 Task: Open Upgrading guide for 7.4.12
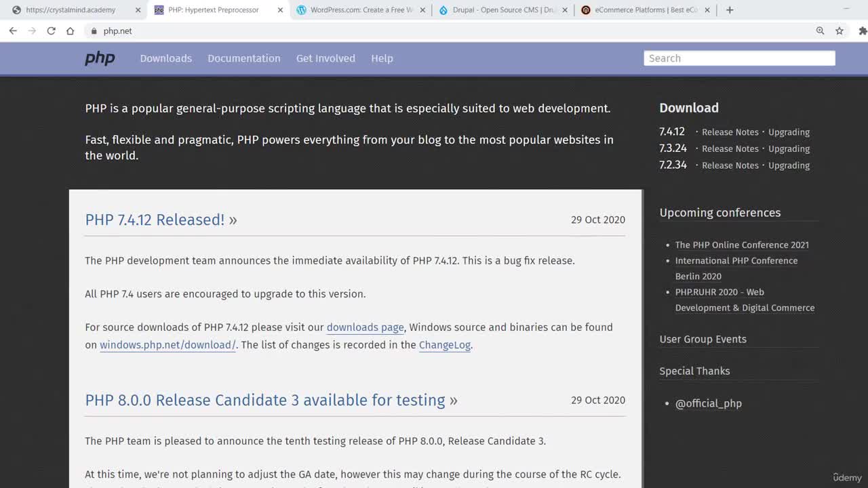pyautogui.click(x=789, y=132)
